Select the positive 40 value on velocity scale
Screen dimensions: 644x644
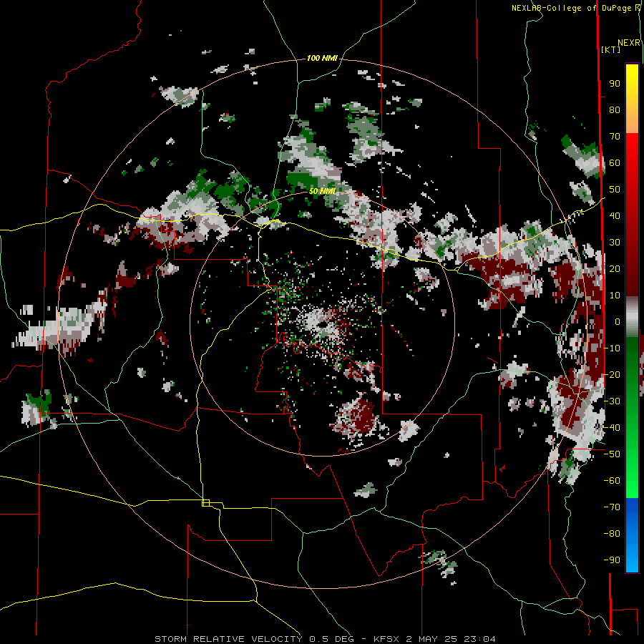pos(615,216)
